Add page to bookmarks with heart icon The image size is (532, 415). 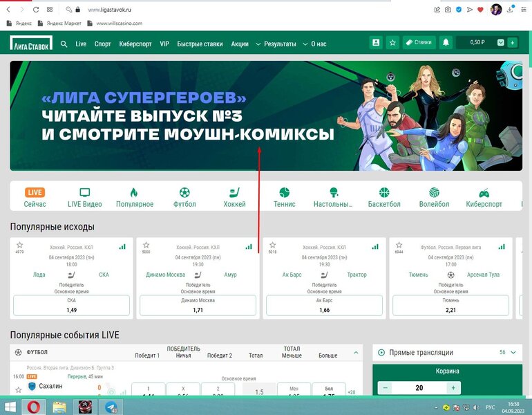point(480,10)
